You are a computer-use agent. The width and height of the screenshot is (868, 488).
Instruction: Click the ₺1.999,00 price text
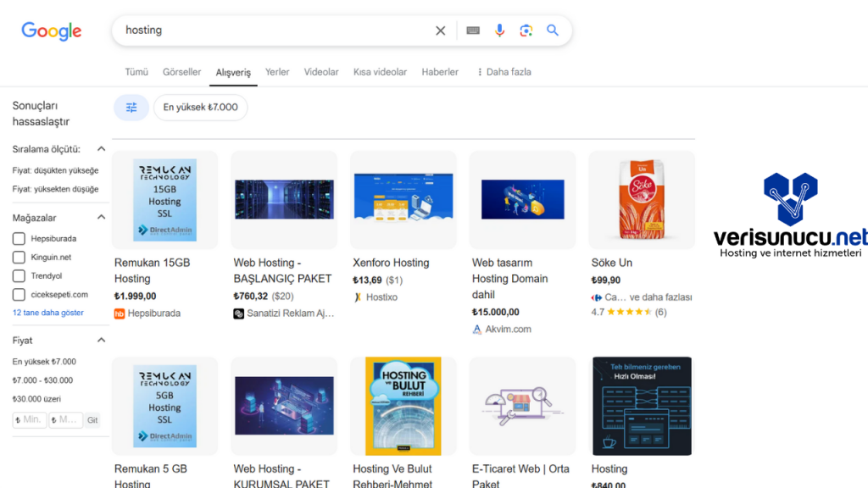[x=135, y=296]
